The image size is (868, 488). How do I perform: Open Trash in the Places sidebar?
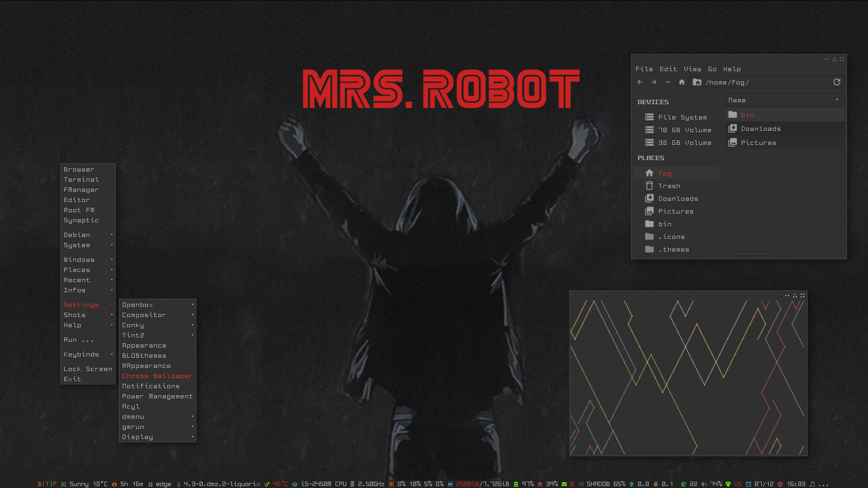point(669,186)
